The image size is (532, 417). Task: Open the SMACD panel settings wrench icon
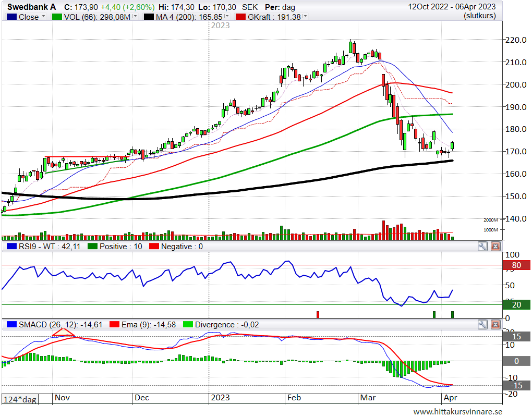(482, 325)
